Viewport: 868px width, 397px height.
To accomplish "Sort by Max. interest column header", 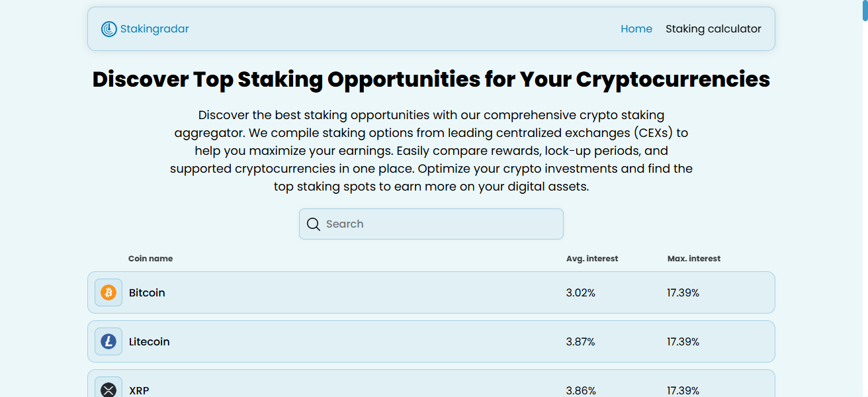I will pyautogui.click(x=694, y=259).
